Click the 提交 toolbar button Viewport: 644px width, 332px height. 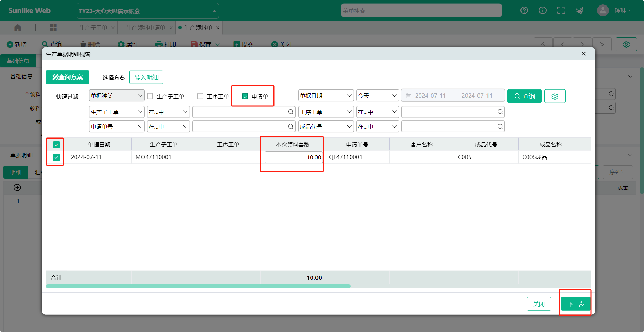(244, 44)
